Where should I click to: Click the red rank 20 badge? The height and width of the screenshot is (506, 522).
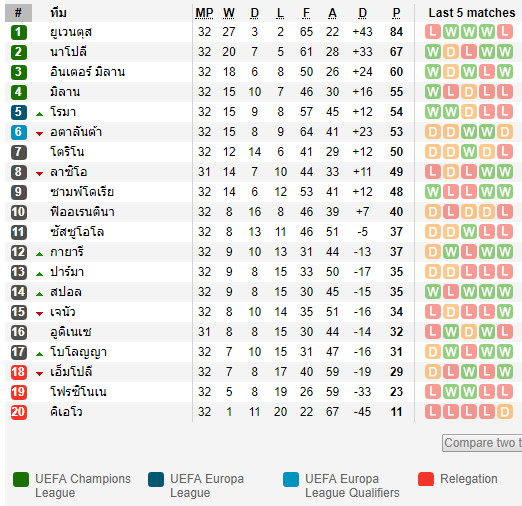pyautogui.click(x=18, y=412)
